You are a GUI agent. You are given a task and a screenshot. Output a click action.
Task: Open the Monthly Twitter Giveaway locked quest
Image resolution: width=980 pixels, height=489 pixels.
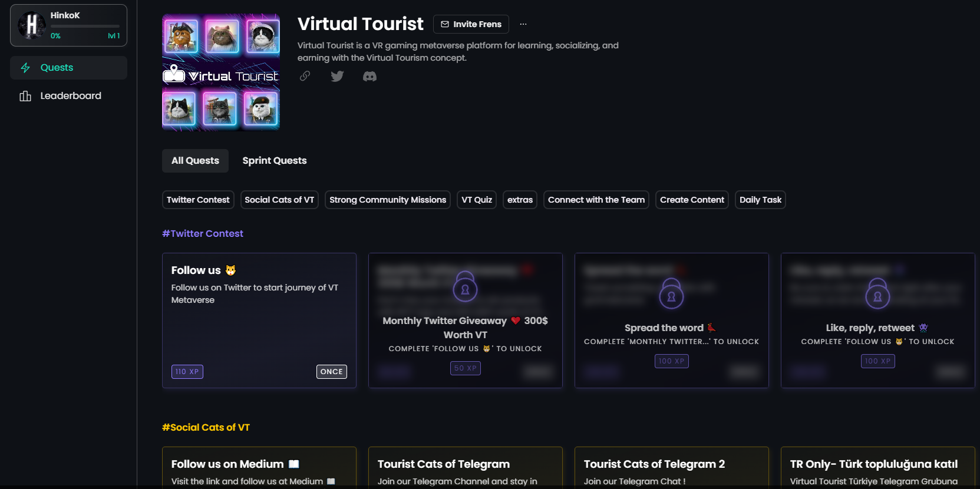click(x=466, y=321)
